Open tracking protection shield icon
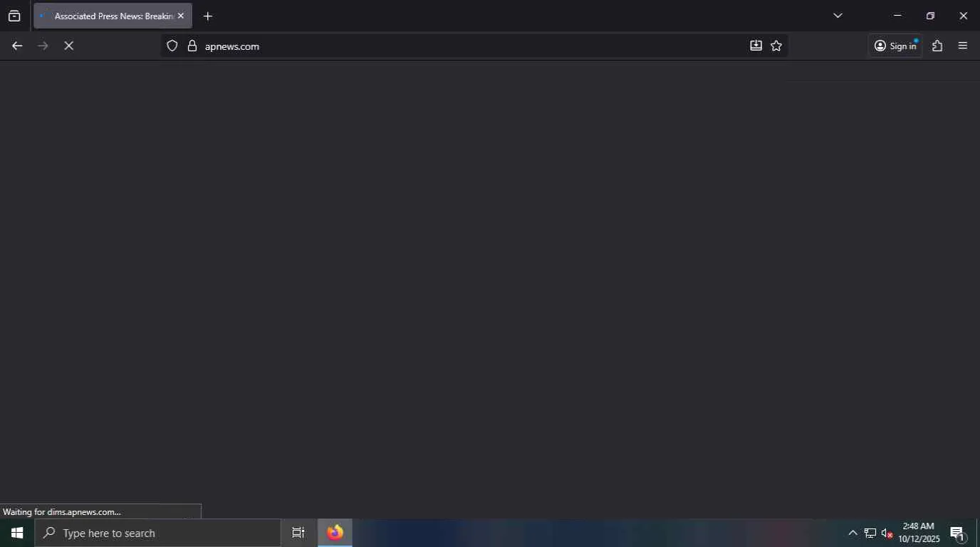This screenshot has height=547, width=980. (172, 46)
